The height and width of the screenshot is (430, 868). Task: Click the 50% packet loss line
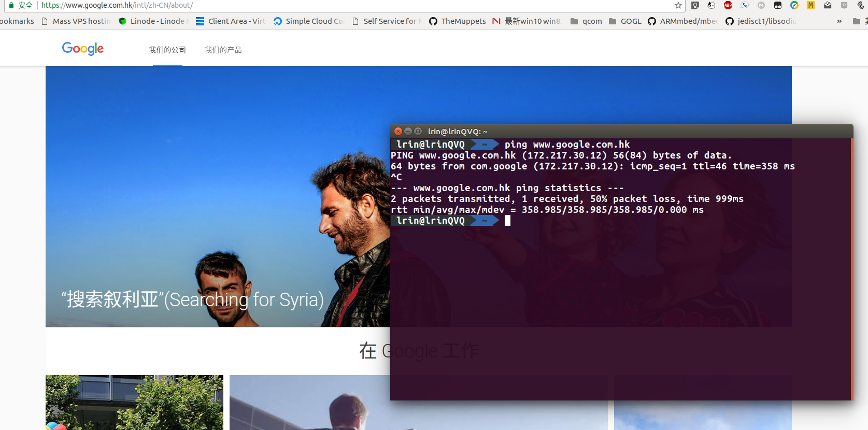pos(567,199)
